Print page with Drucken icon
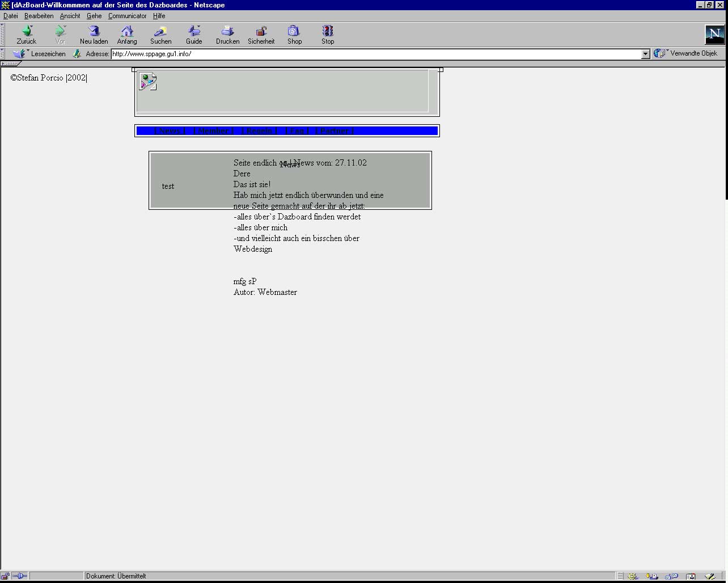The width and height of the screenshot is (728, 583). 227,35
